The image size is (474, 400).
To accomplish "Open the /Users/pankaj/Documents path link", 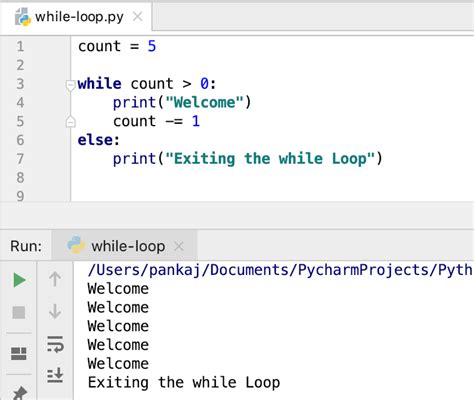I will 279,270.
